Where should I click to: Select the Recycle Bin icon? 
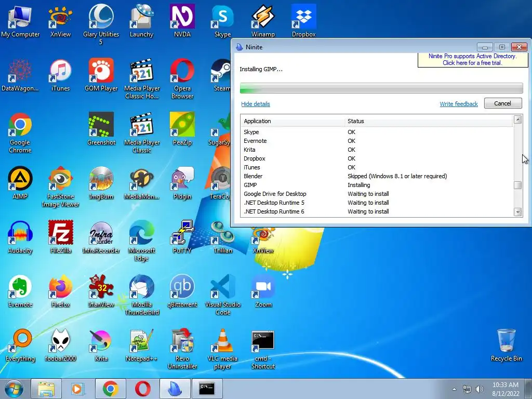[x=506, y=345]
